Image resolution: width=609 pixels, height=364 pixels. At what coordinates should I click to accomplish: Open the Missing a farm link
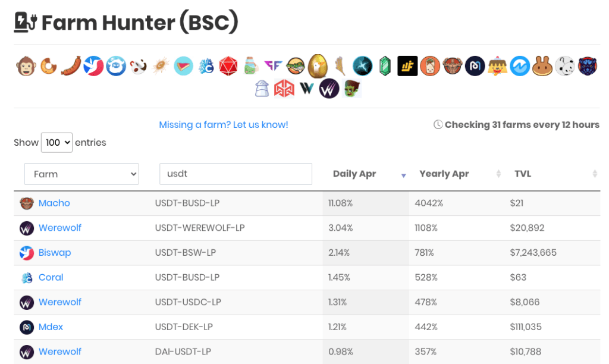click(224, 125)
